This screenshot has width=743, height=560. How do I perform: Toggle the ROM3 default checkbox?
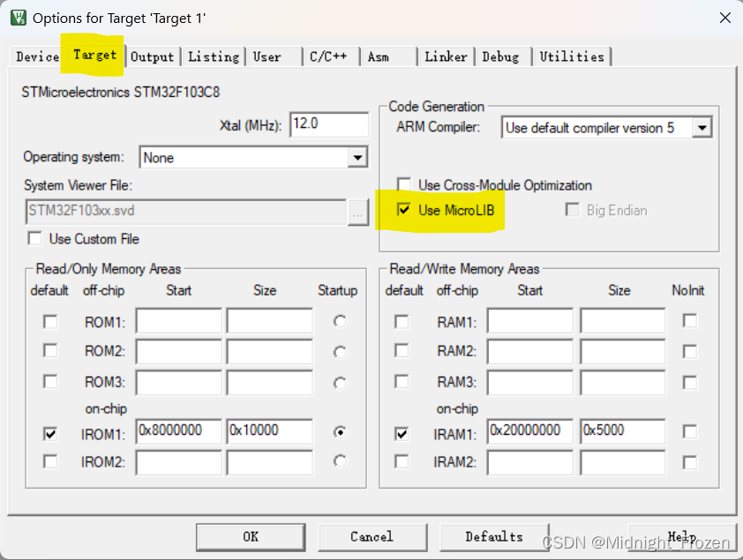(50, 382)
